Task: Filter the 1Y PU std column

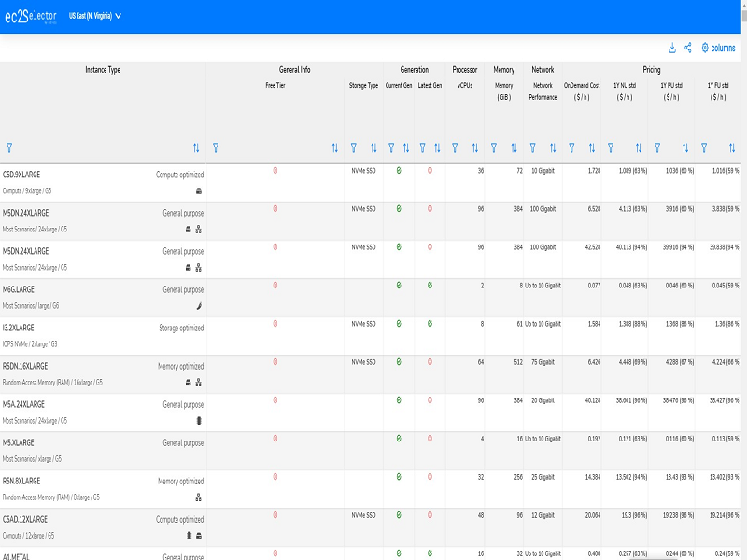Action: tap(657, 148)
